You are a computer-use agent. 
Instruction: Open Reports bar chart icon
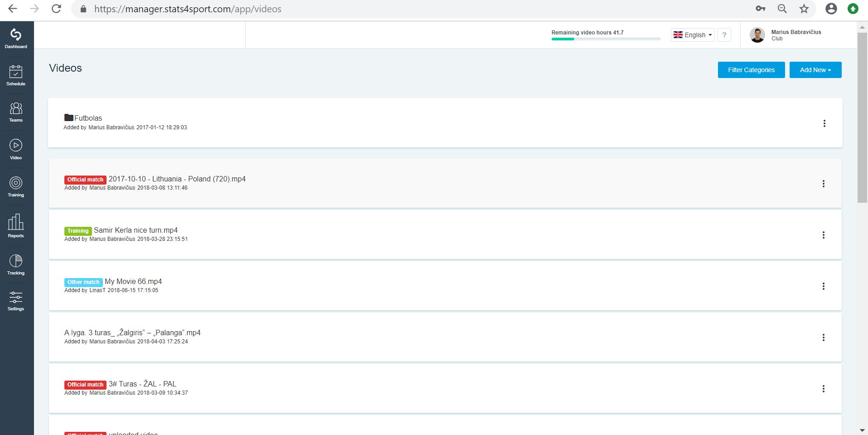pos(16,225)
